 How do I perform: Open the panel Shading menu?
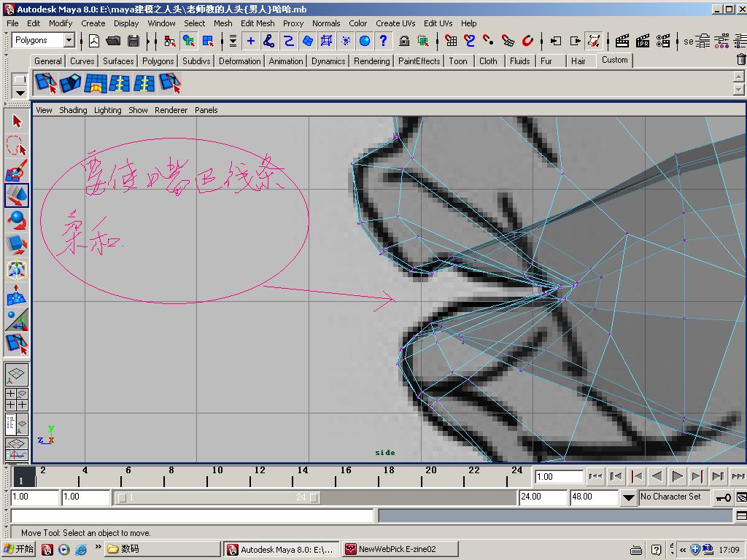pos(73,110)
